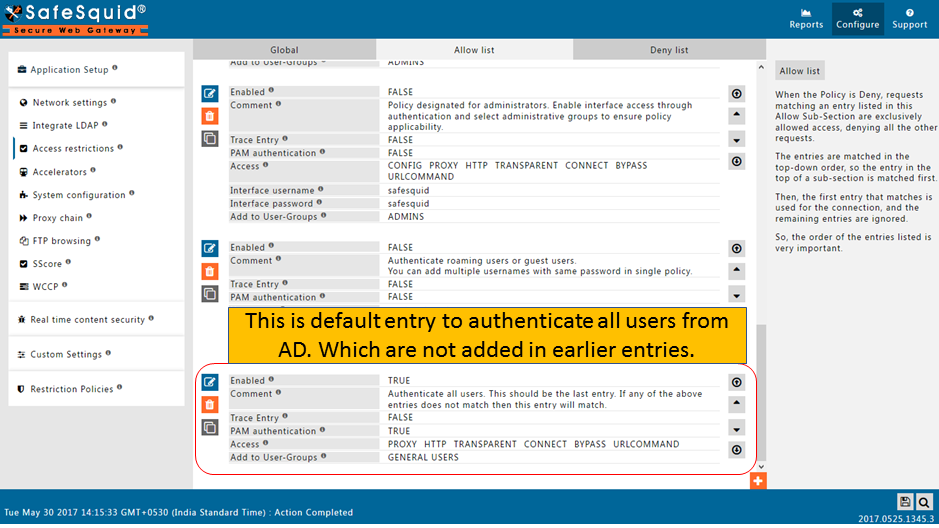
Task: Move roaming users entry up one
Action: [x=737, y=271]
